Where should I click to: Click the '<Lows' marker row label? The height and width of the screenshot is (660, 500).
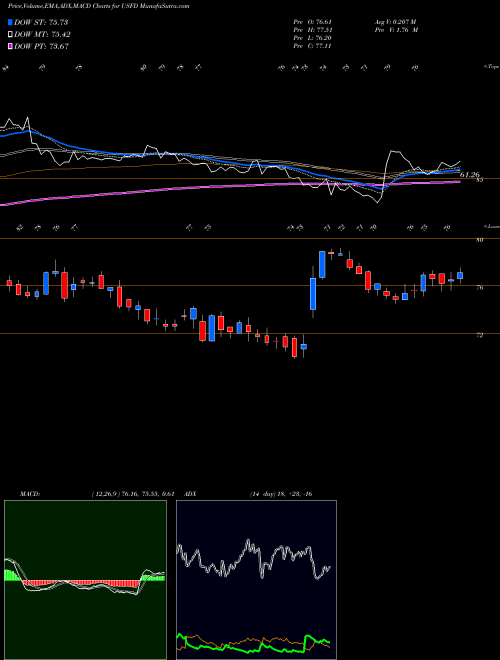click(490, 227)
